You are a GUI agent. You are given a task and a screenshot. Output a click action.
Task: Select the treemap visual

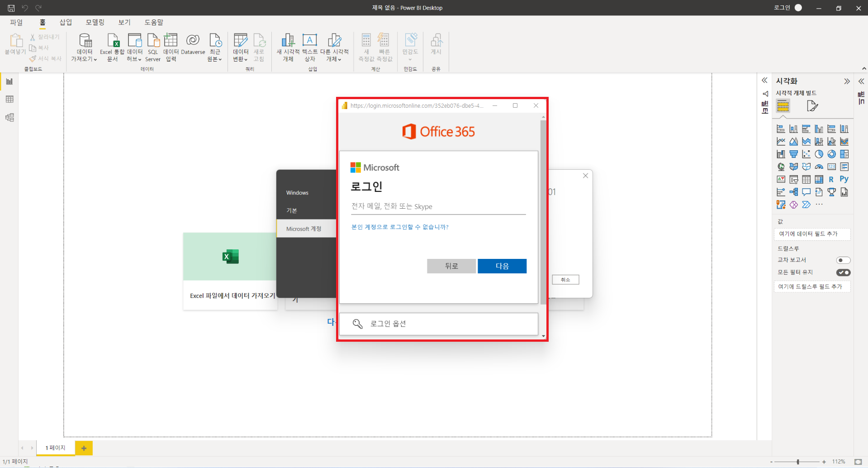[x=844, y=154]
